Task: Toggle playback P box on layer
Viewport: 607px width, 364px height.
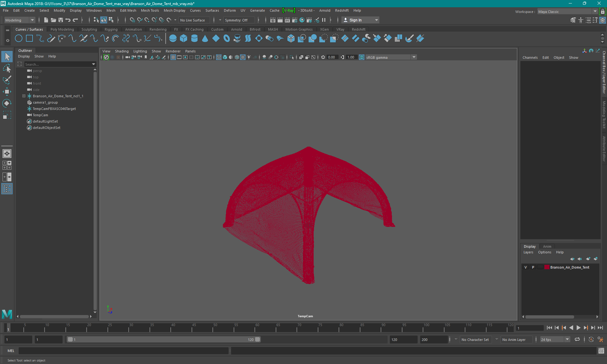Action: click(533, 267)
